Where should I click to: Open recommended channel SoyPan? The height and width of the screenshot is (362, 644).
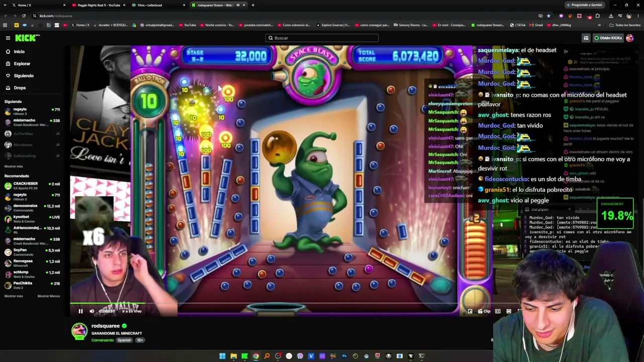click(x=32, y=252)
